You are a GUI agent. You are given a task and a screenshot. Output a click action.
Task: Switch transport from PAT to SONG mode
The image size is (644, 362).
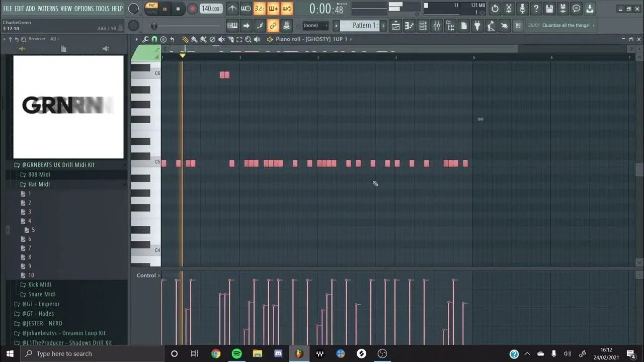pos(151,6)
